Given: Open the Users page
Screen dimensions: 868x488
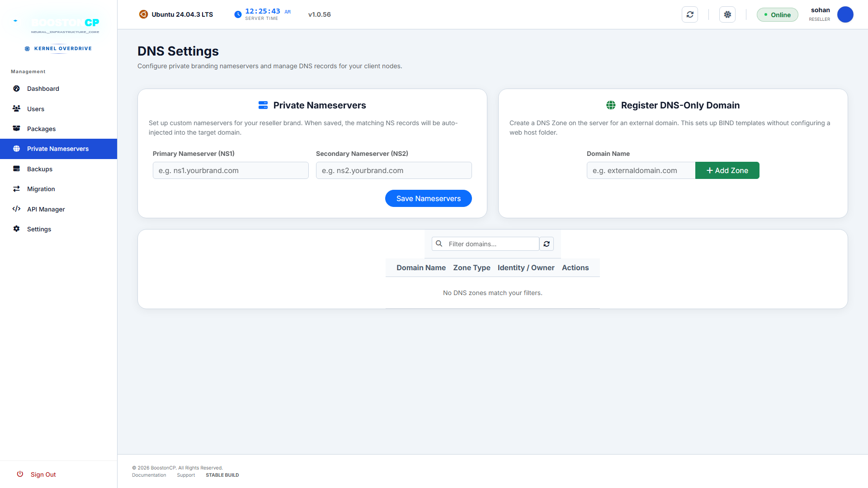Looking at the screenshot, I should coord(59,109).
